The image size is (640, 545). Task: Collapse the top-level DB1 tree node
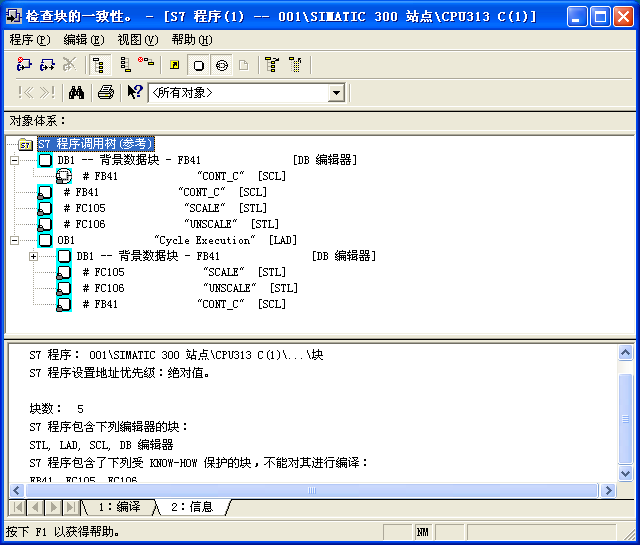point(14,160)
